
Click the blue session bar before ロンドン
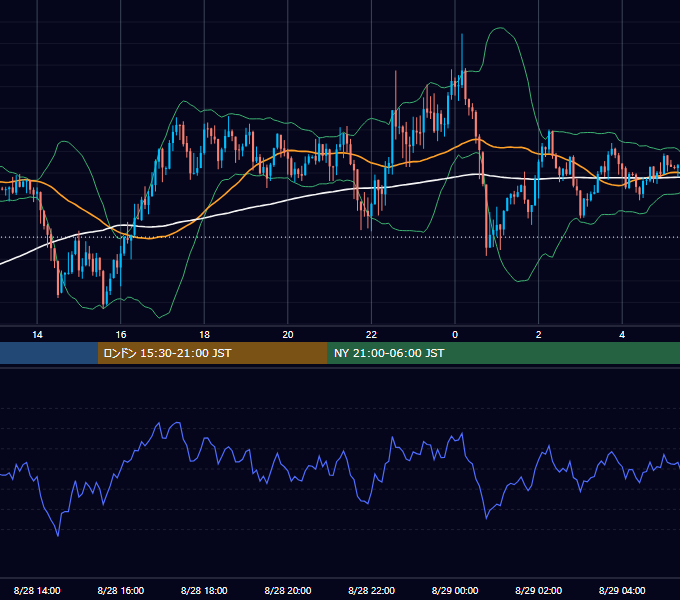pyautogui.click(x=49, y=353)
